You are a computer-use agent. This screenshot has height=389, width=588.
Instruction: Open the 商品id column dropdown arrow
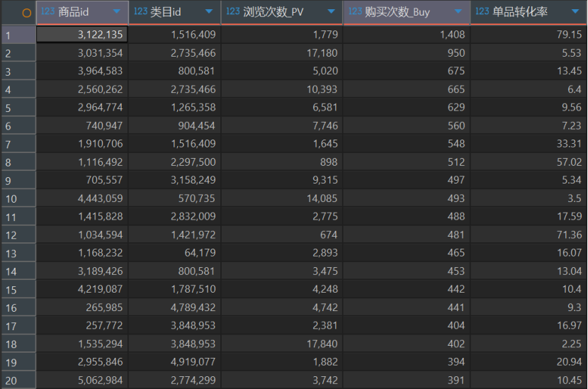point(117,11)
